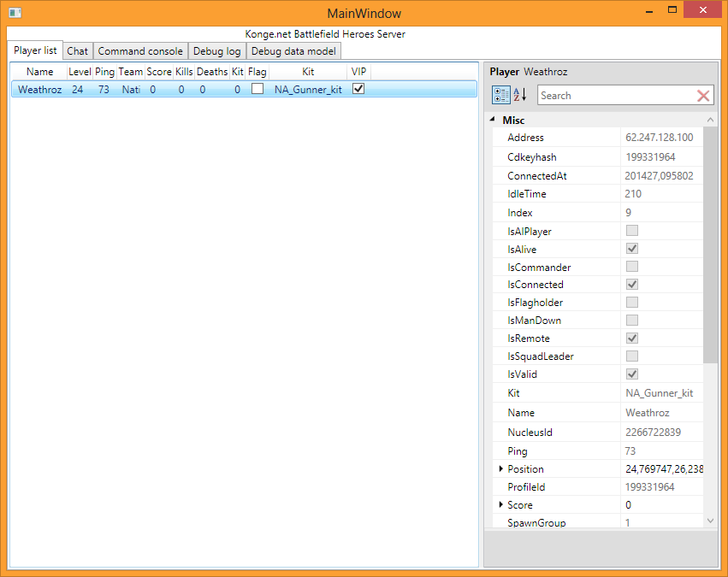The image size is (728, 577).
Task: Select the Address value 62.247.128.100
Action: [x=660, y=138]
